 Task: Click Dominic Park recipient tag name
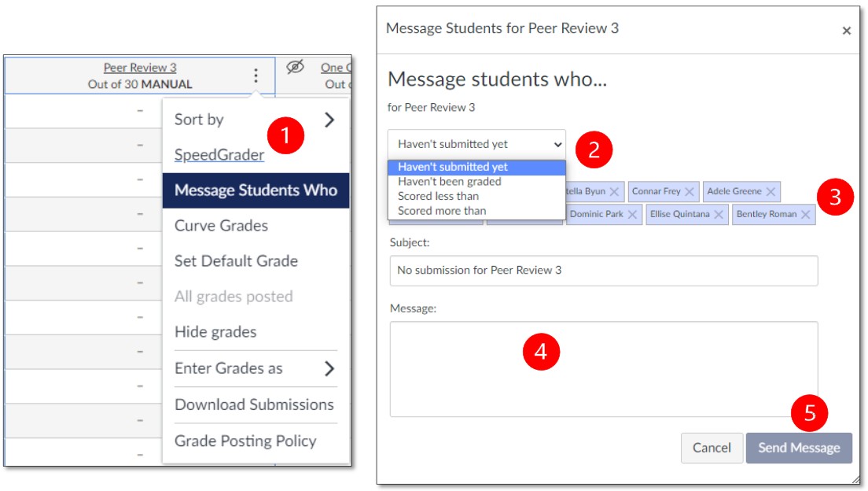(596, 214)
